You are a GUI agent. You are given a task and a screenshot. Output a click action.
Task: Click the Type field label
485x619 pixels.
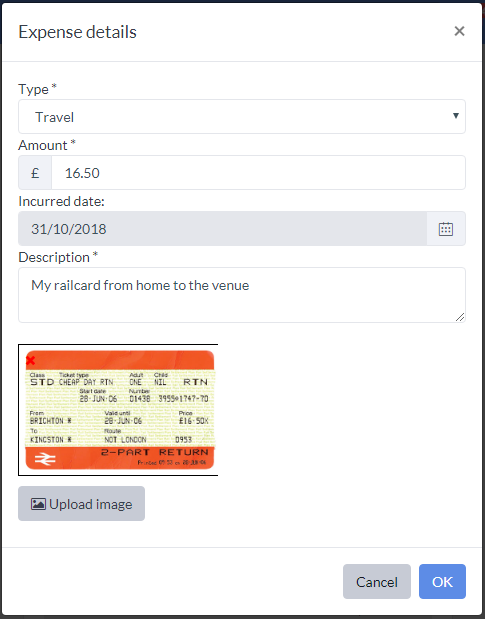[x=37, y=89]
